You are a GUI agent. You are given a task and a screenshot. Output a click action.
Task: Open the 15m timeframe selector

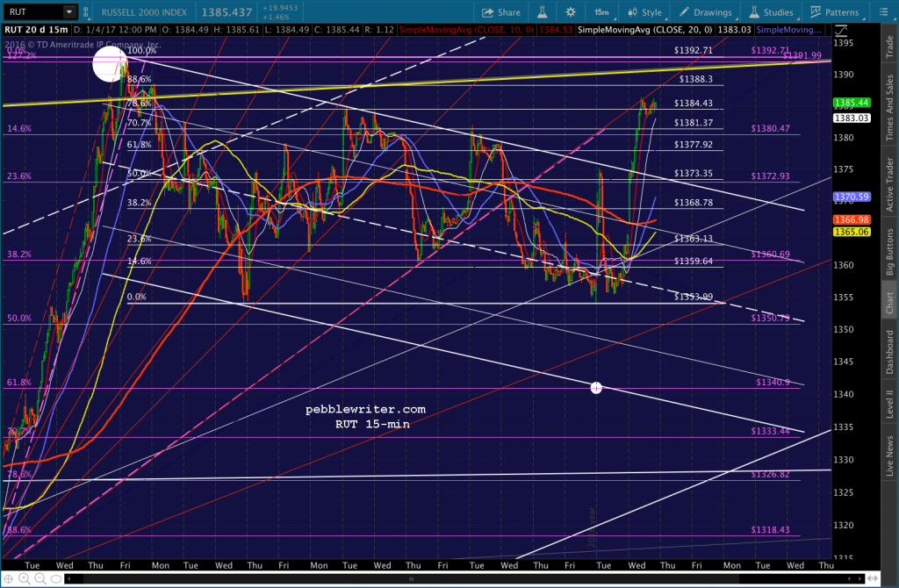point(602,12)
